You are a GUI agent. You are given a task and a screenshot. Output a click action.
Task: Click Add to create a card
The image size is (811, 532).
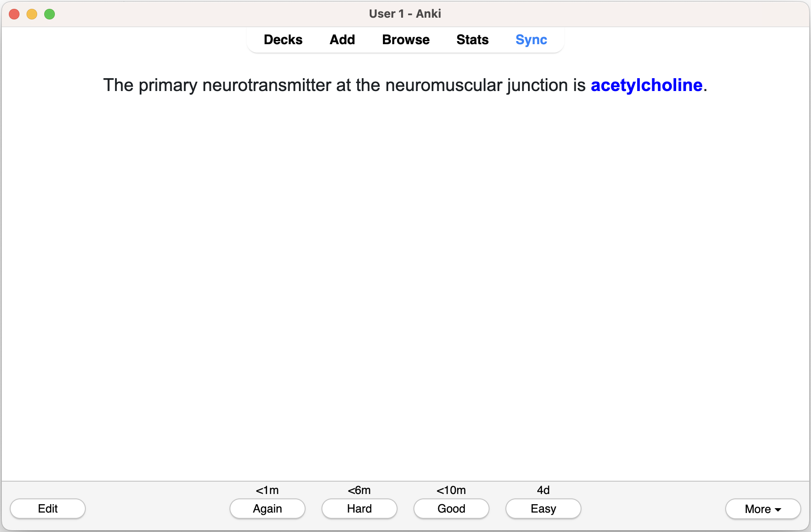tap(342, 40)
